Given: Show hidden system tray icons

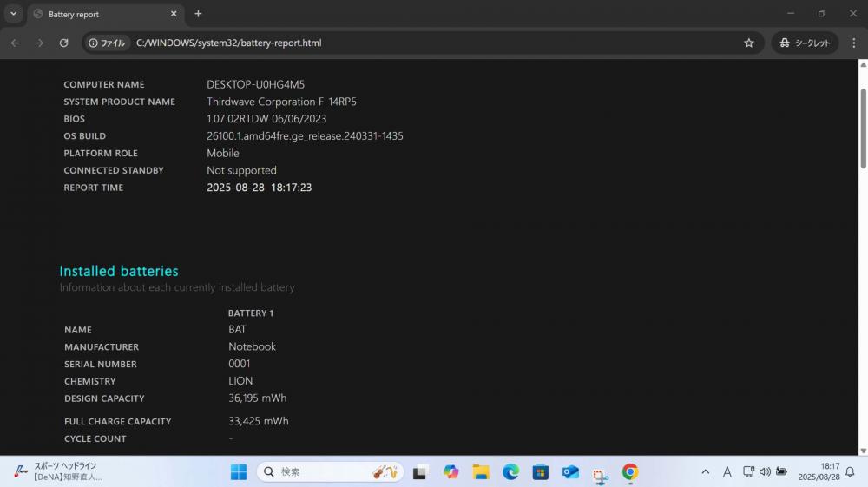Looking at the screenshot, I should click(705, 472).
